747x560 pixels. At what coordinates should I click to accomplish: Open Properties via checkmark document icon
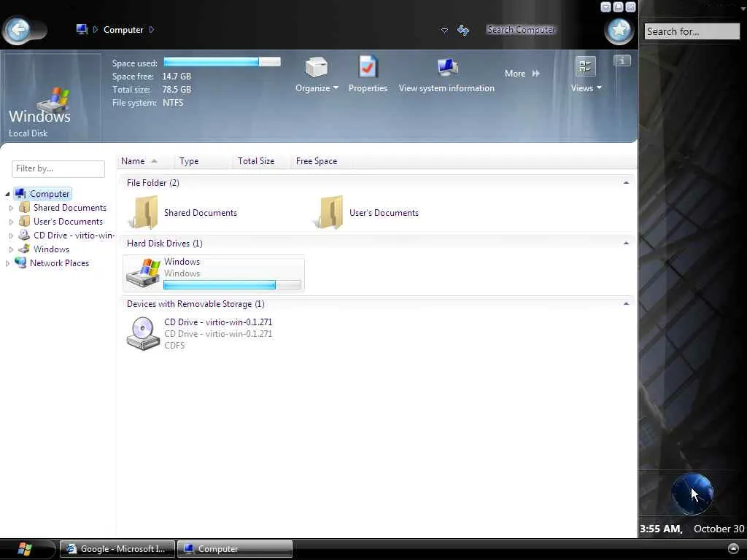coord(368,67)
